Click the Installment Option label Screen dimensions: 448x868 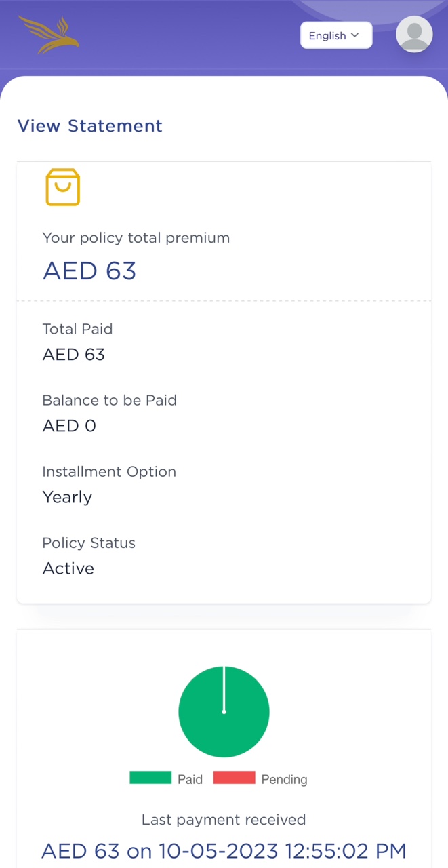(x=109, y=471)
